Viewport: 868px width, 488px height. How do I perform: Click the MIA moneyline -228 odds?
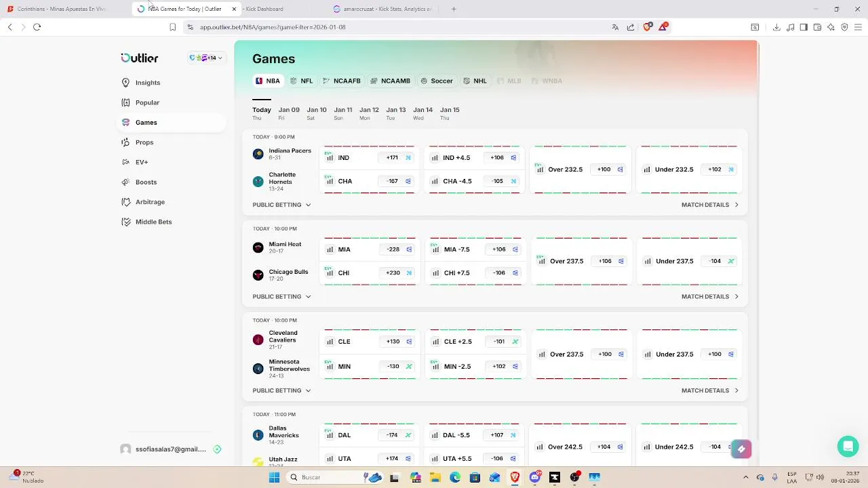click(x=399, y=249)
